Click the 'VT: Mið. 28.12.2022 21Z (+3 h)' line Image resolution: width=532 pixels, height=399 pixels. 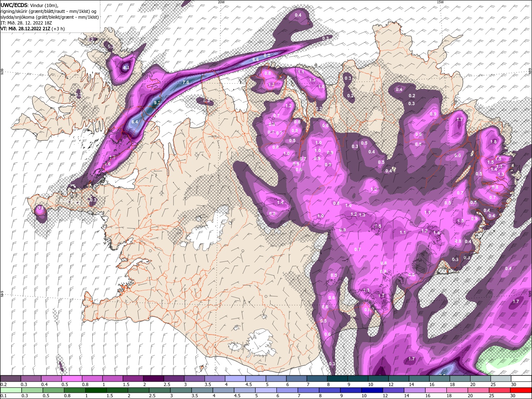pyautogui.click(x=32, y=29)
